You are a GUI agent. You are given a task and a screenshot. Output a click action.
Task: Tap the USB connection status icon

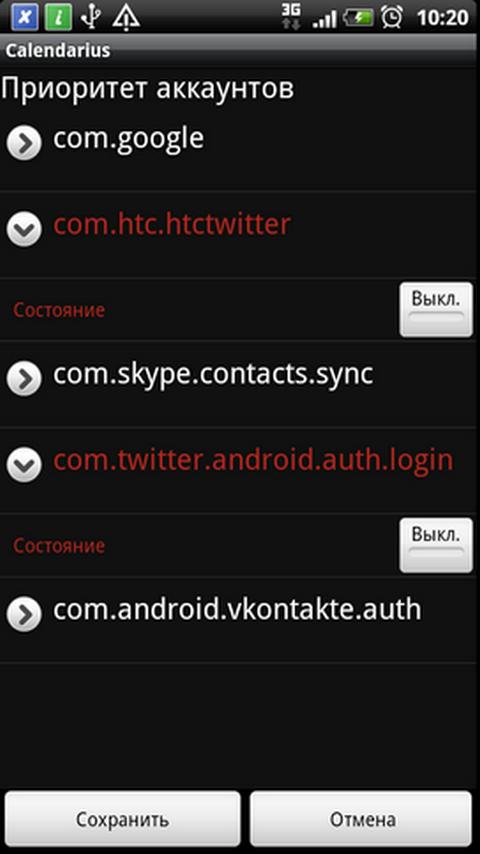coord(91,17)
